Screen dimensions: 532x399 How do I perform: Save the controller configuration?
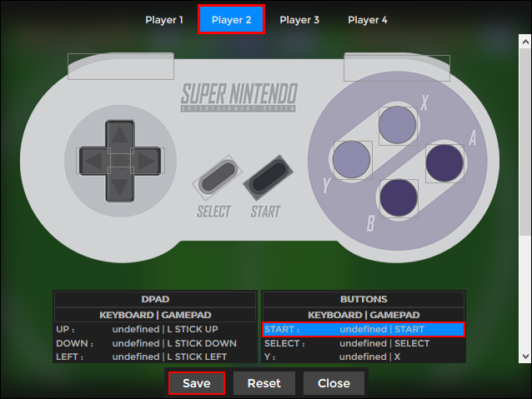197,383
